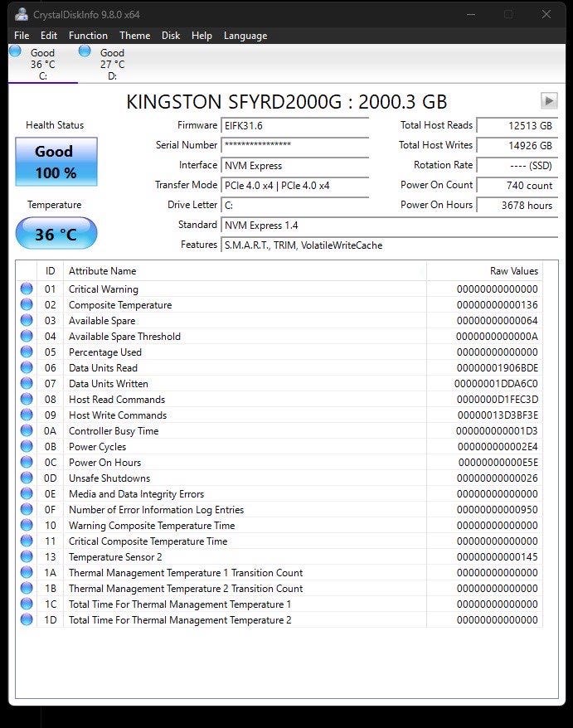The image size is (573, 728).
Task: Click the Total Host Reads value 12513 GB
Action: 517,126
